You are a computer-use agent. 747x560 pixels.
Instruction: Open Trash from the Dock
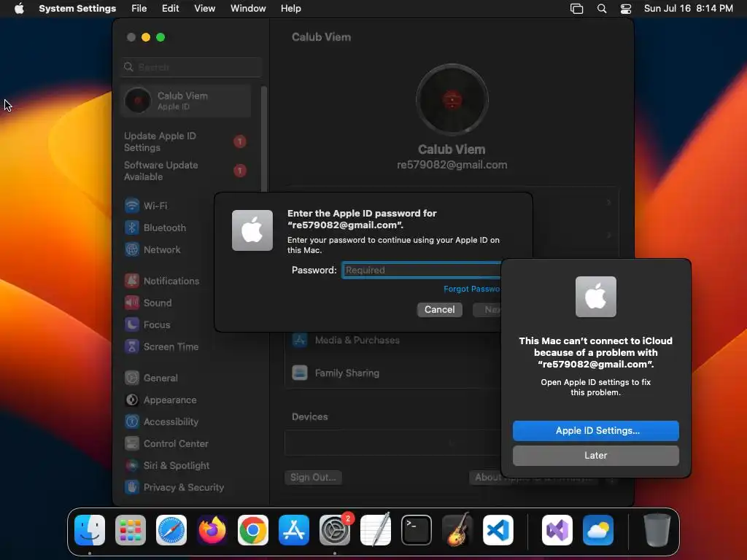(657, 530)
